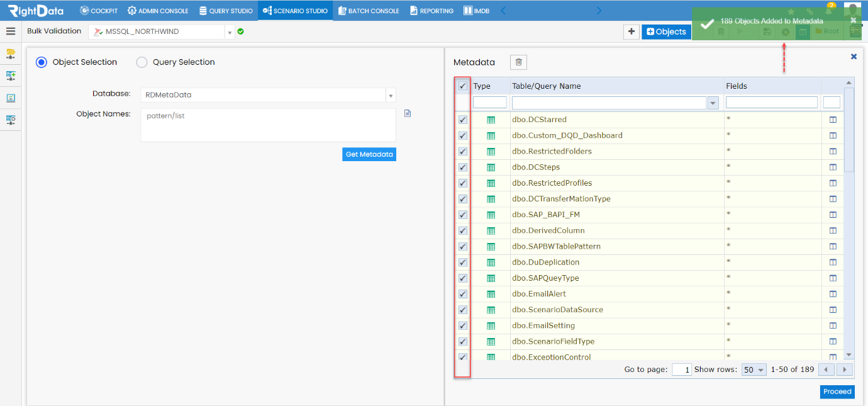Click the table type icon for dbo.RestrictedFolders

point(491,151)
